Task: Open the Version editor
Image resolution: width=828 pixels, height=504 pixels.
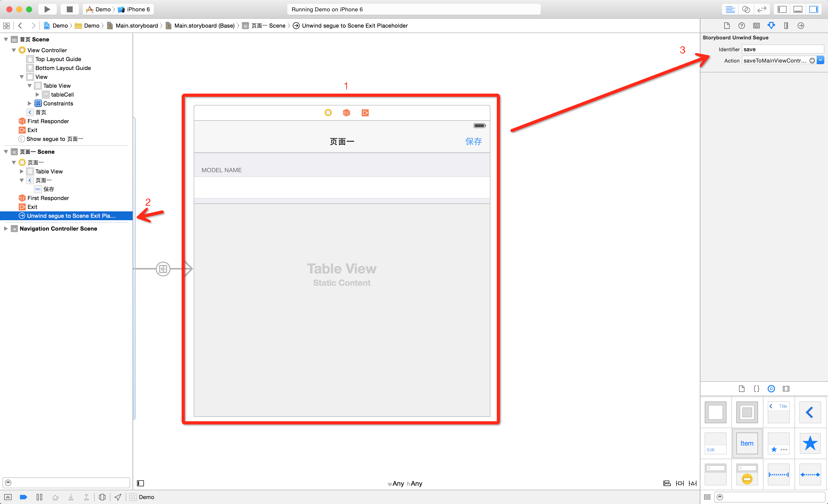Action: [x=761, y=9]
